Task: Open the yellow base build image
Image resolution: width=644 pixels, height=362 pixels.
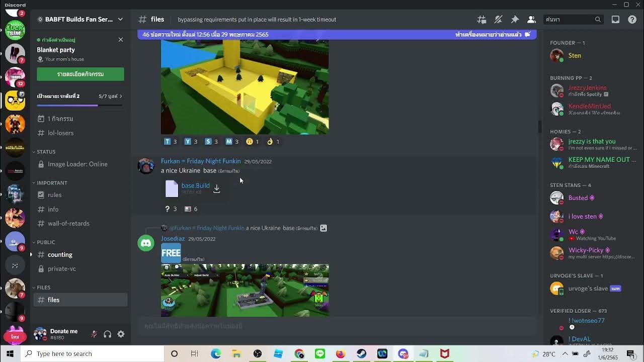Action: point(245,86)
